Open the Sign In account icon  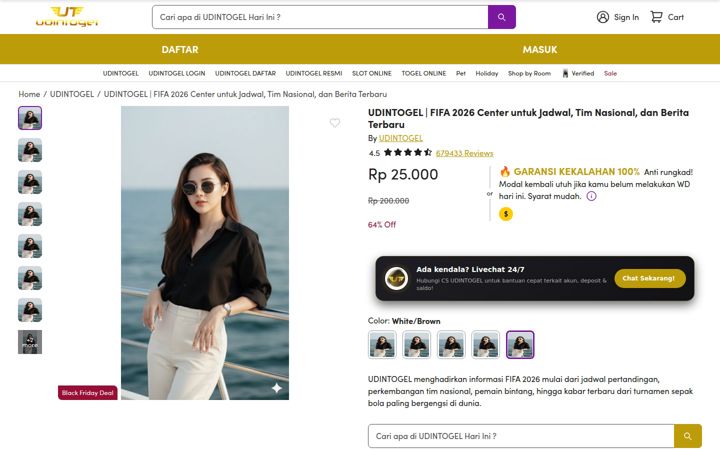(602, 17)
